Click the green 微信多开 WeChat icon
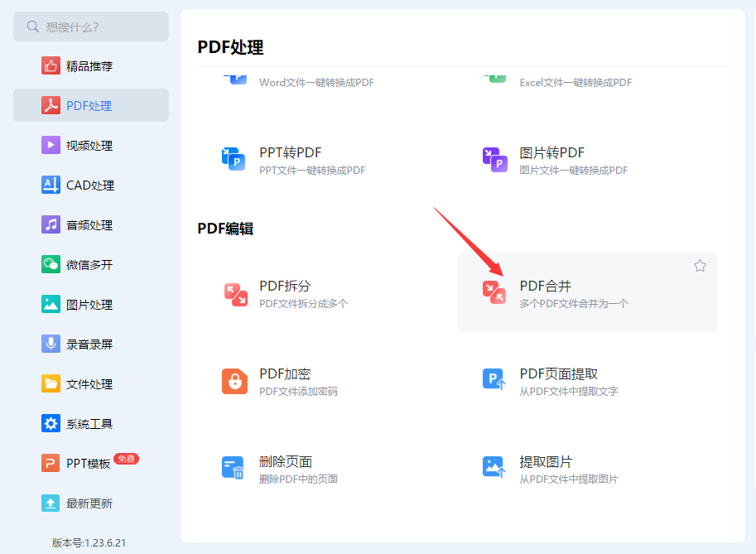Image resolution: width=756 pixels, height=554 pixels. pos(51,264)
